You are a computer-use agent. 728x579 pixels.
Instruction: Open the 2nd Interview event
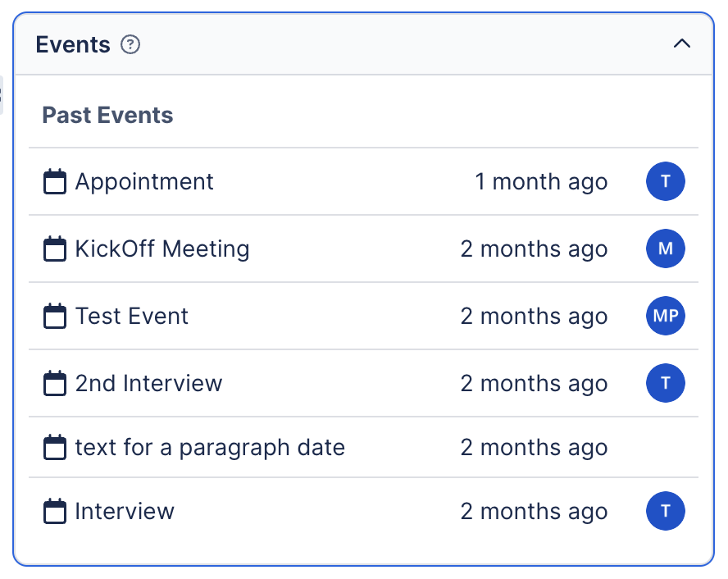point(148,384)
